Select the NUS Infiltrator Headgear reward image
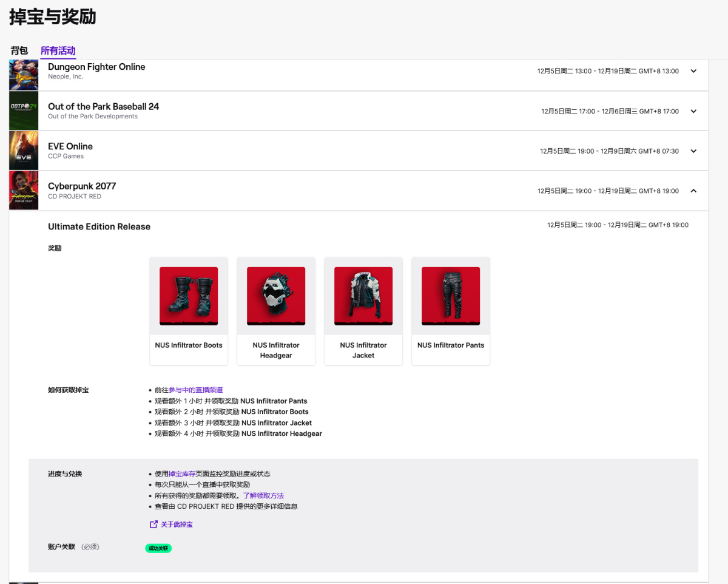 [276, 296]
